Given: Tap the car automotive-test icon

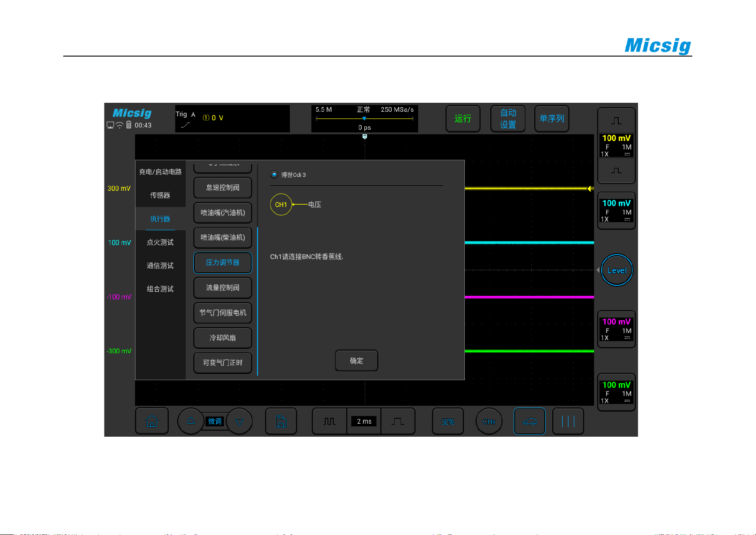Looking at the screenshot, I should [529, 421].
